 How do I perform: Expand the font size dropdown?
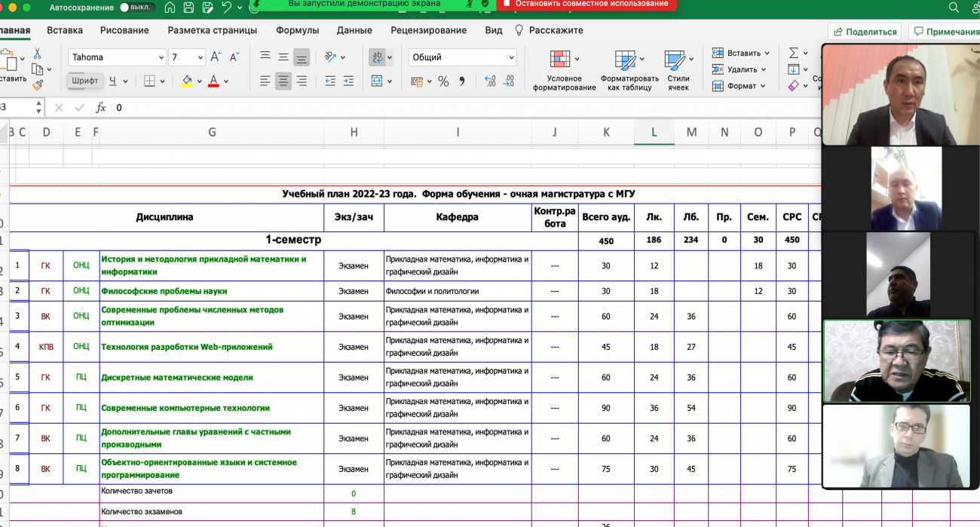click(200, 57)
